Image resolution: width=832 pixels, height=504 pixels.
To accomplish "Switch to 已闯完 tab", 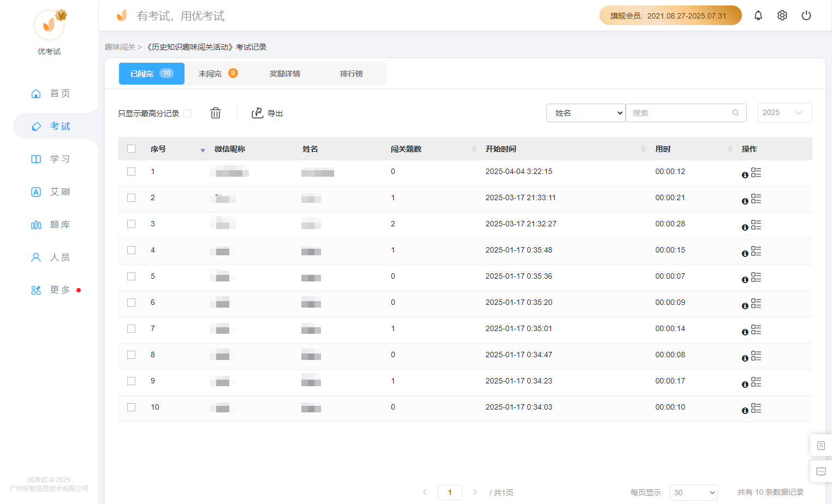I will [152, 74].
